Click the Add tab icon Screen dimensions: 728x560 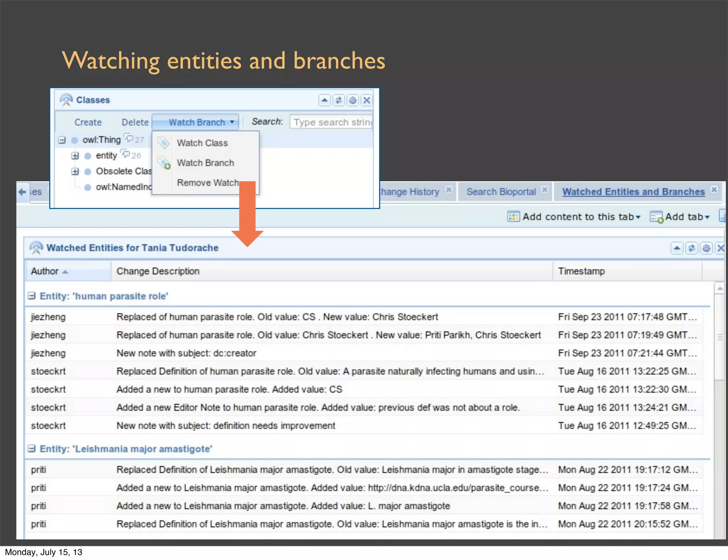coord(656,217)
